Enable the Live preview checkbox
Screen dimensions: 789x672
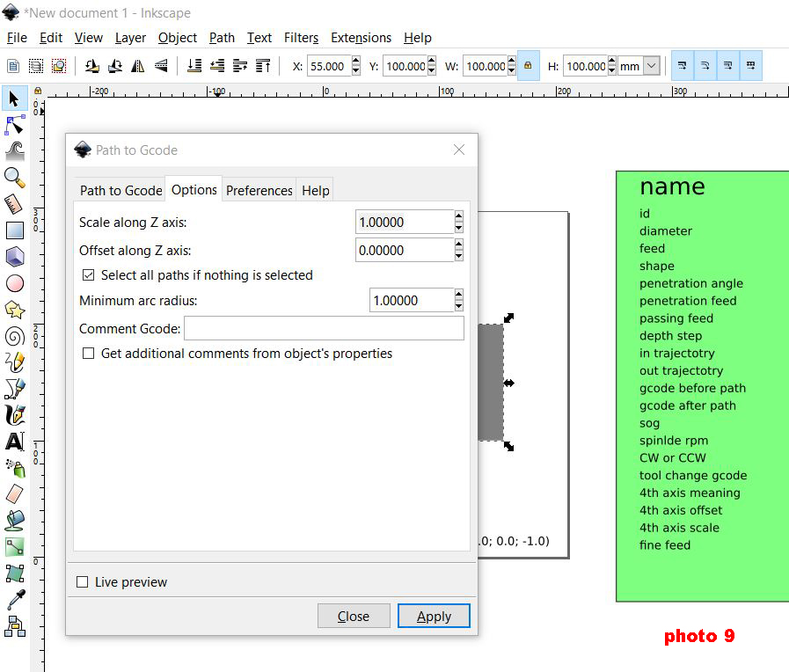82,582
